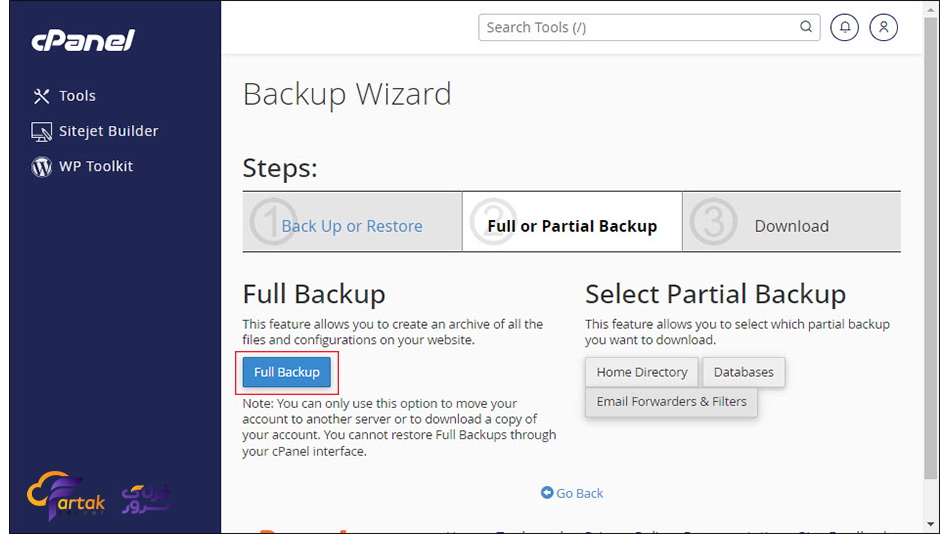Click the scrollbar down arrow
950x534 pixels.
932,523
